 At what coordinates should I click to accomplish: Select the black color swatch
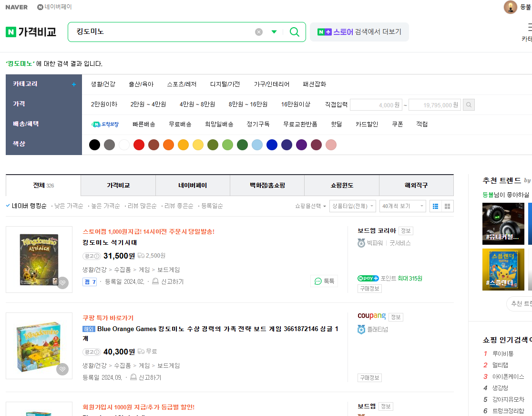pos(95,145)
